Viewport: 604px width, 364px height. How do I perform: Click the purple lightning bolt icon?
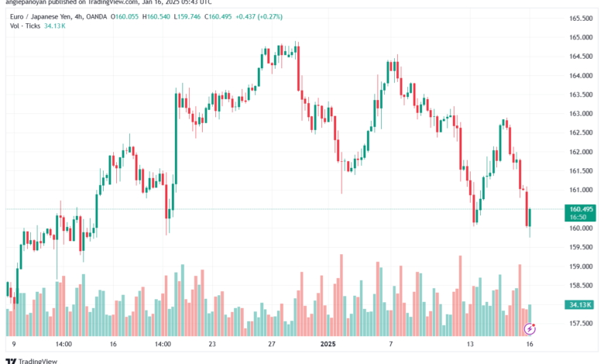pyautogui.click(x=530, y=329)
